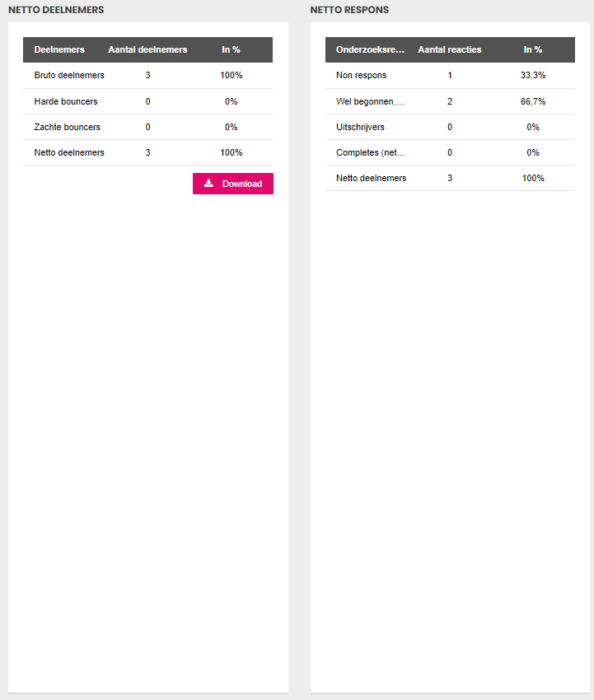Viewport: 594px width, 700px height.
Task: Click the In % header in respons table
Action: coord(533,49)
